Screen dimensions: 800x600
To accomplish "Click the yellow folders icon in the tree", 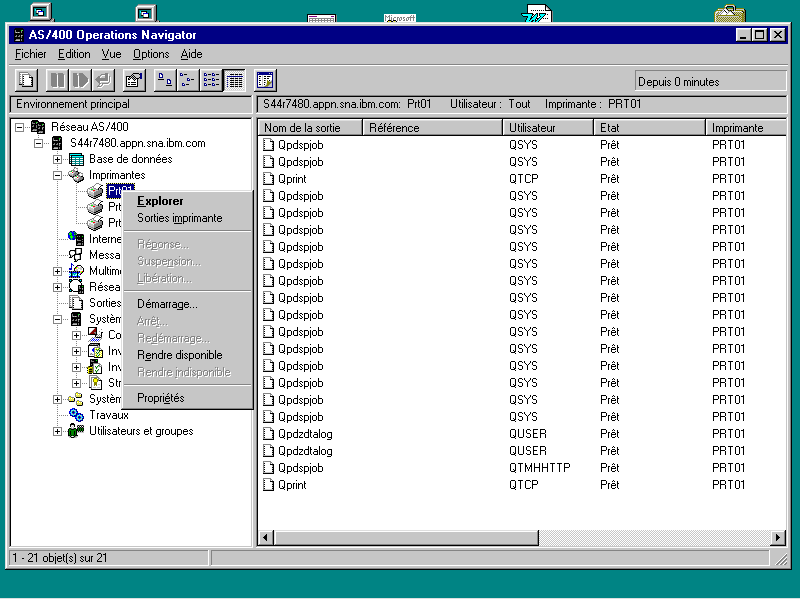I will click(76, 398).
